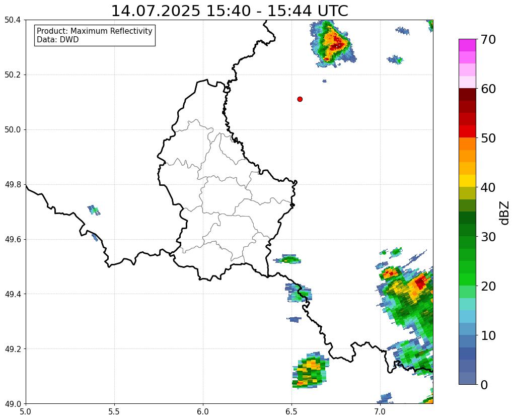The width and height of the screenshot is (515, 420).
Task: Click the 5.0 longitude axis label
Action: point(26,411)
